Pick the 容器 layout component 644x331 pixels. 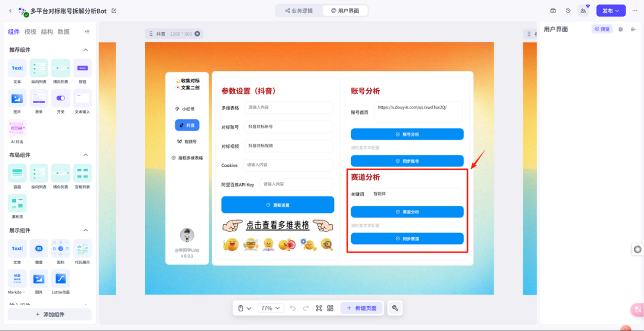17,177
